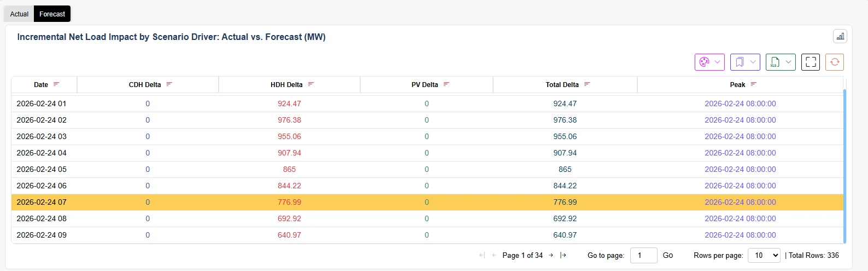Open the Rows per page dropdown
868x271 pixels.
coord(764,255)
